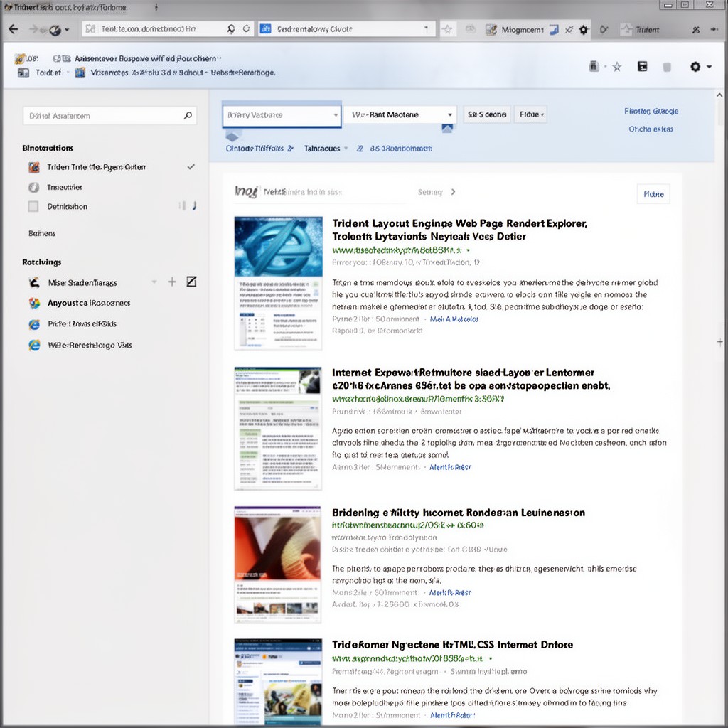Select Prife t Invas elfGids sidebar entry
This screenshot has width=728, height=728.
click(82, 323)
